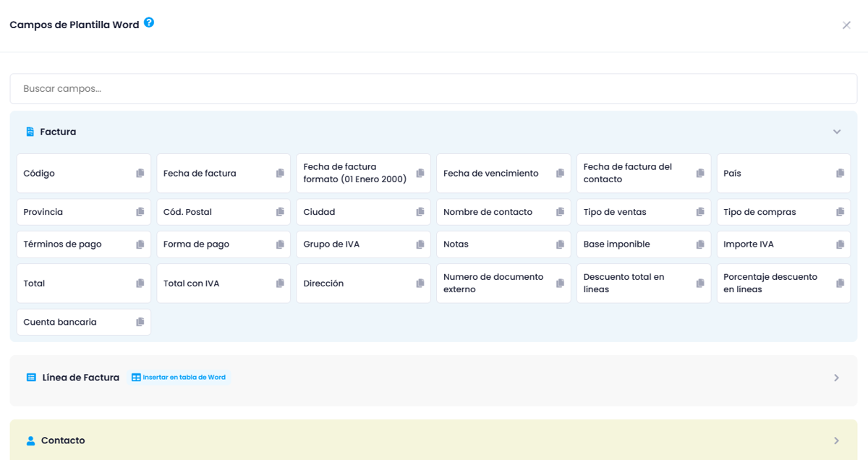Focus the Buscar campos search box
The image size is (868, 460).
(433, 89)
